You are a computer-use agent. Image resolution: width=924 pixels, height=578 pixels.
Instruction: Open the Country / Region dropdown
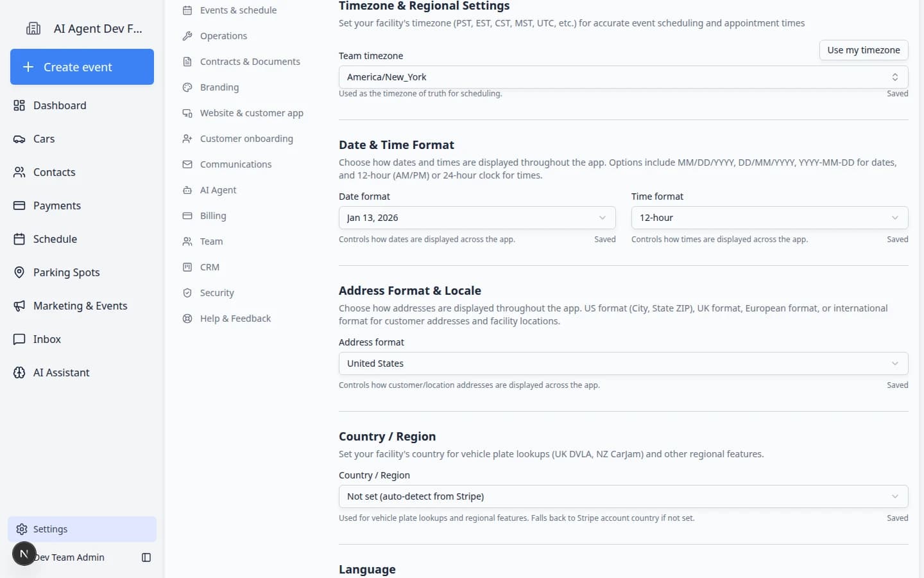pos(623,496)
